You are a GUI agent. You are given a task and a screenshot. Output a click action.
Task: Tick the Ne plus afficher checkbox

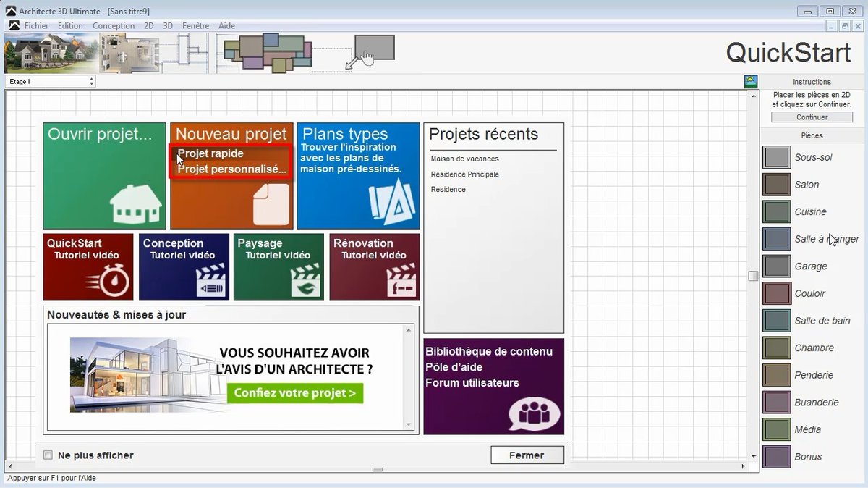click(x=48, y=455)
